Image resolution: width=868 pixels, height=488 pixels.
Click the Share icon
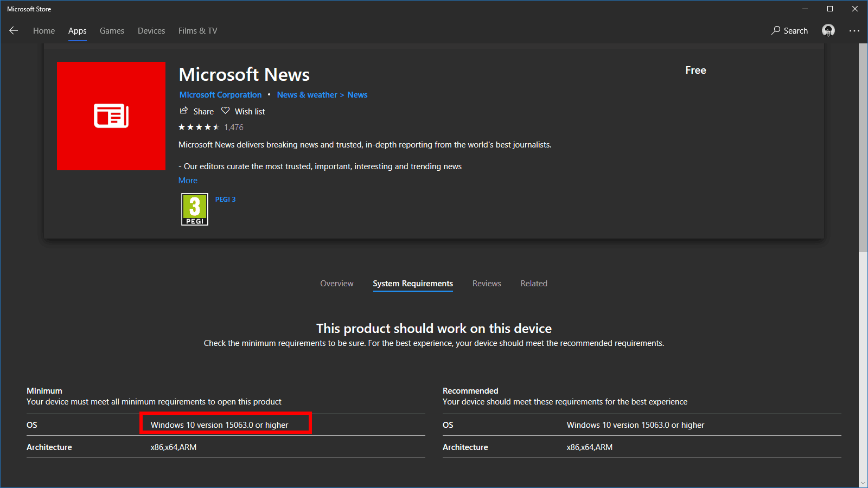coord(184,111)
